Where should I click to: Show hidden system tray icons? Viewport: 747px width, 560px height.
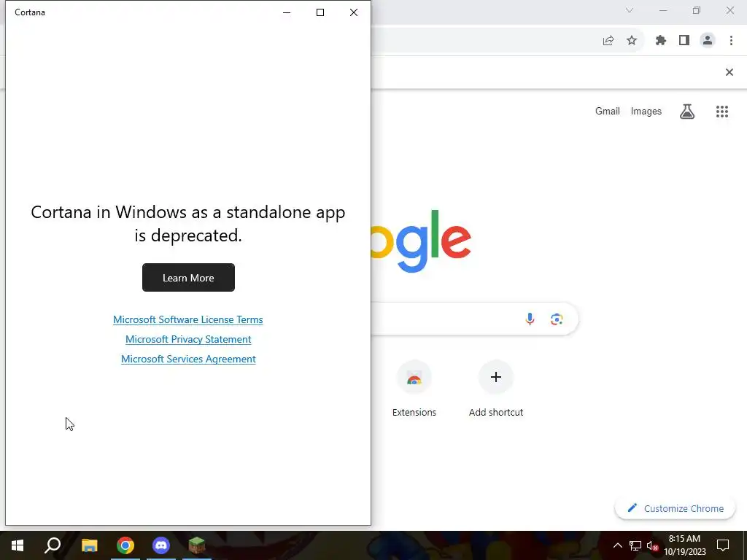click(x=617, y=545)
